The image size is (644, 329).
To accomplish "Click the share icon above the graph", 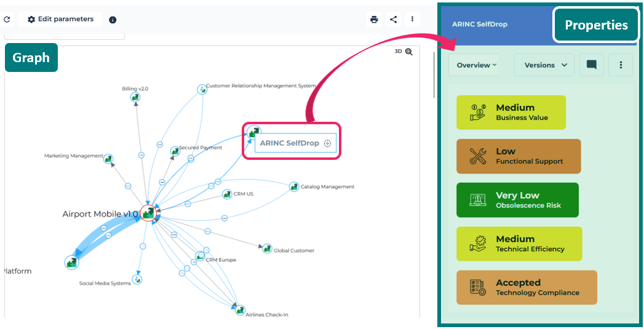I will (393, 19).
